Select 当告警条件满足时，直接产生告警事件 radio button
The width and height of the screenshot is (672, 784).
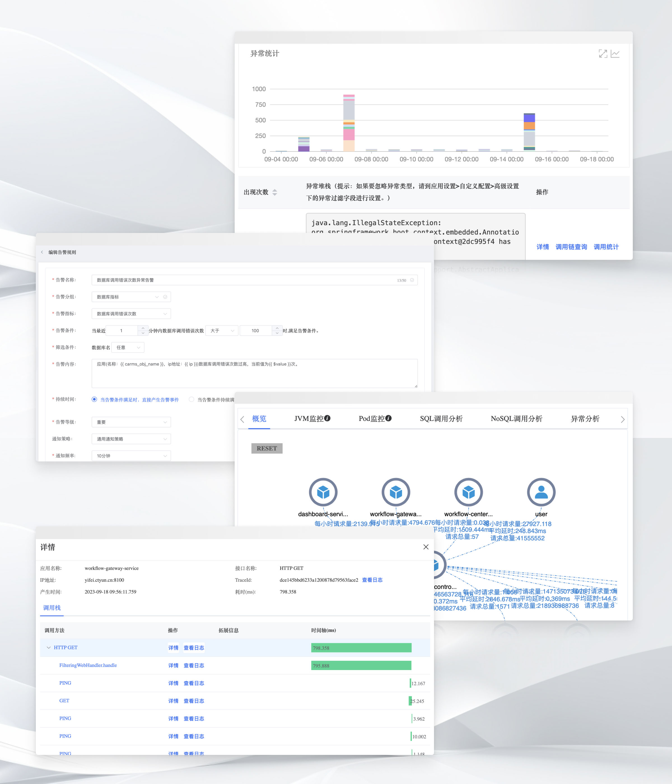pos(94,399)
